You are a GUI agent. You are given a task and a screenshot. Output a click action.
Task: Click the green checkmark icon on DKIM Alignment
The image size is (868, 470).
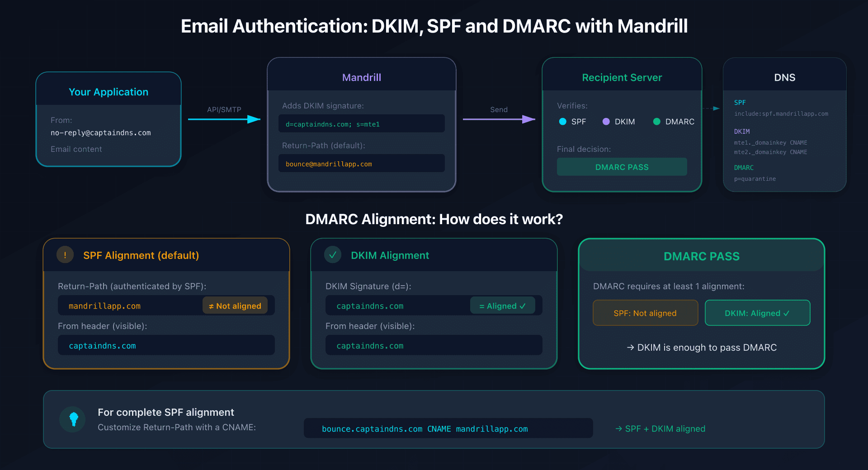[333, 254]
